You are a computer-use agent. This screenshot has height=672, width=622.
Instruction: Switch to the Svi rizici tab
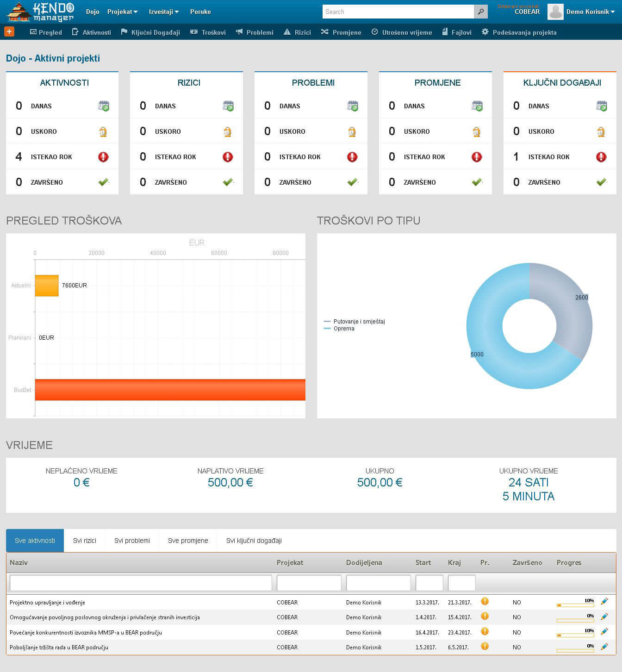coord(85,541)
